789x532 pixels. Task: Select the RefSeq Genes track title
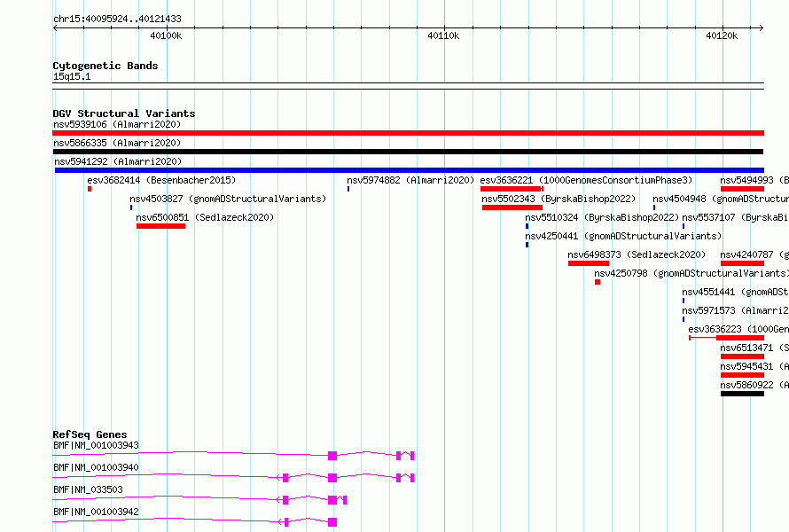(90, 434)
